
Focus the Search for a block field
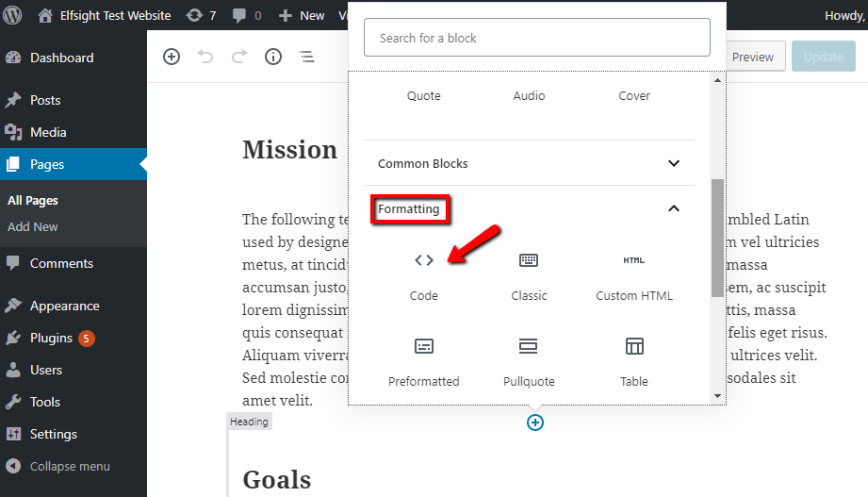coord(537,38)
